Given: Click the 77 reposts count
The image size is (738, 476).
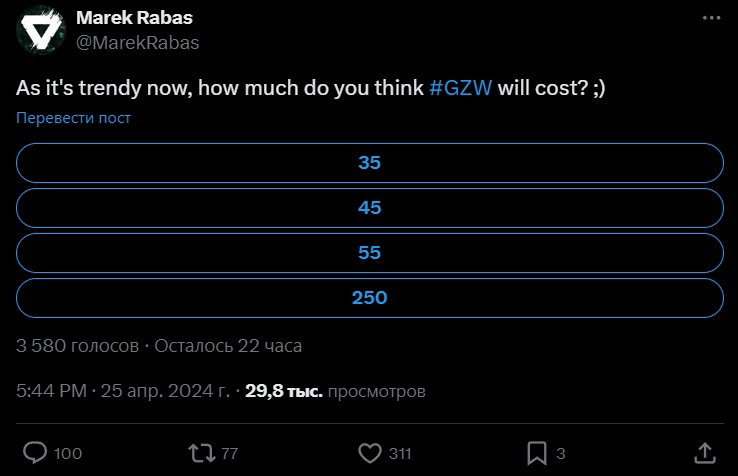Looking at the screenshot, I should [x=229, y=454].
